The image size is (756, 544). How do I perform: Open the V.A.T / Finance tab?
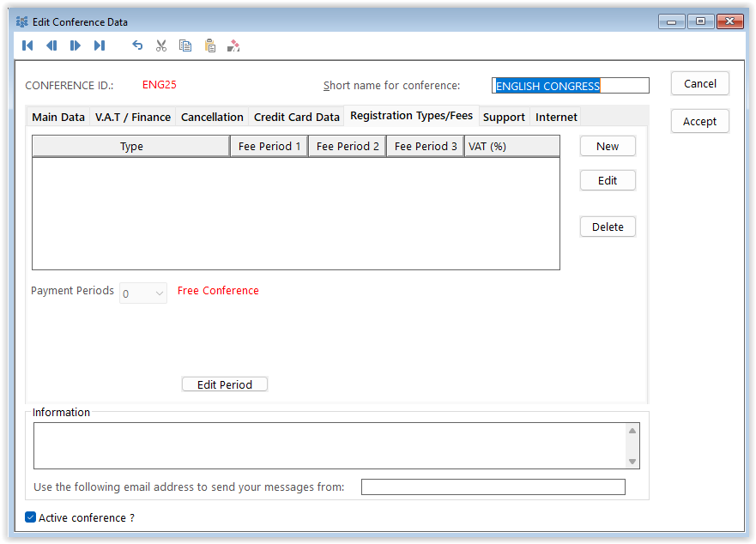coord(133,117)
